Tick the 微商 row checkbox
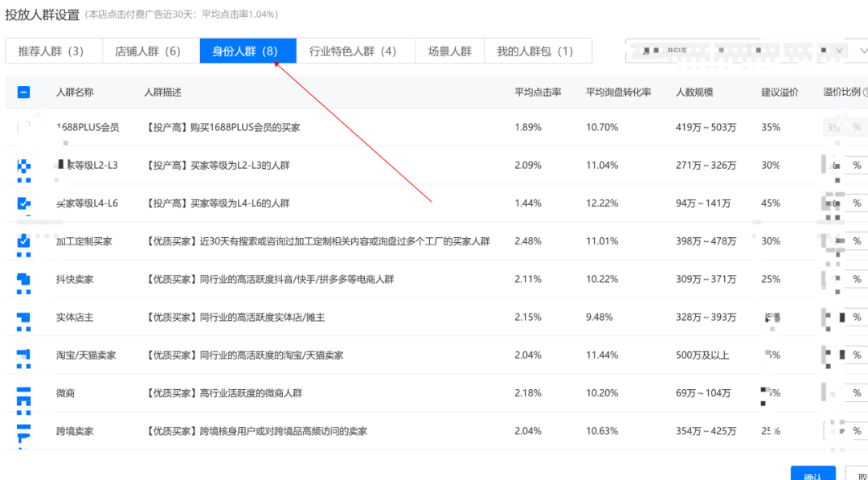This screenshot has height=480, width=868. pos(23,393)
